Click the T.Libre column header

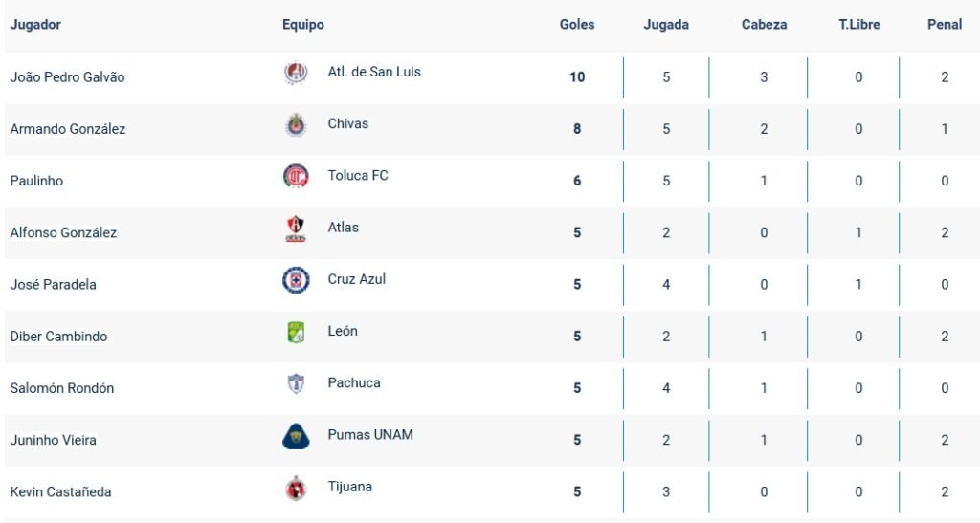point(858,25)
